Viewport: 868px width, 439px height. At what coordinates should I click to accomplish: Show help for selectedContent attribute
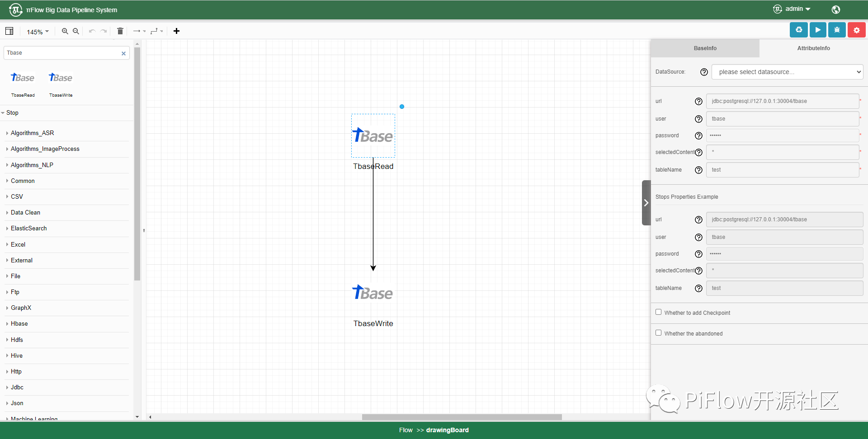tap(698, 152)
